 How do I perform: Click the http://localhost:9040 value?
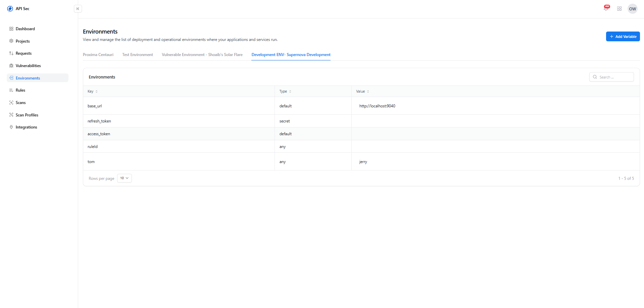[x=377, y=106]
